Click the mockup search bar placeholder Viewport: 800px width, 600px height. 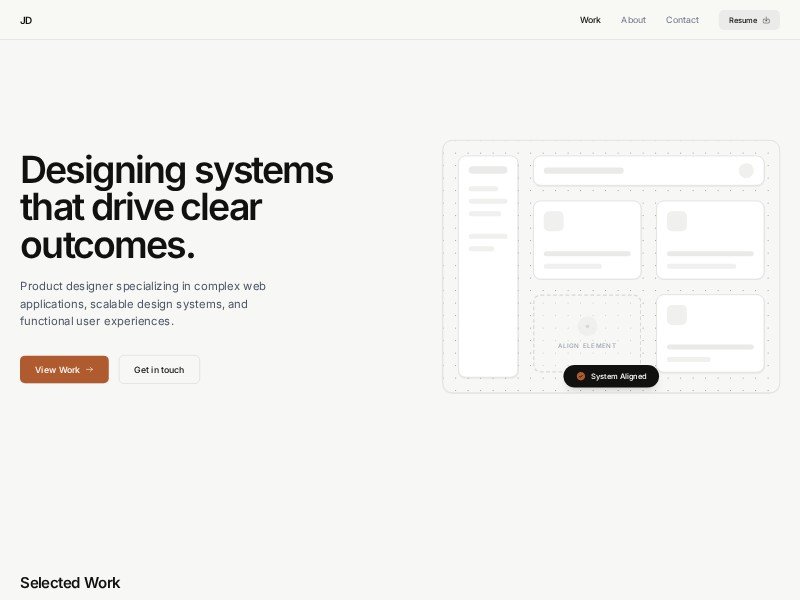pyautogui.click(x=630, y=171)
